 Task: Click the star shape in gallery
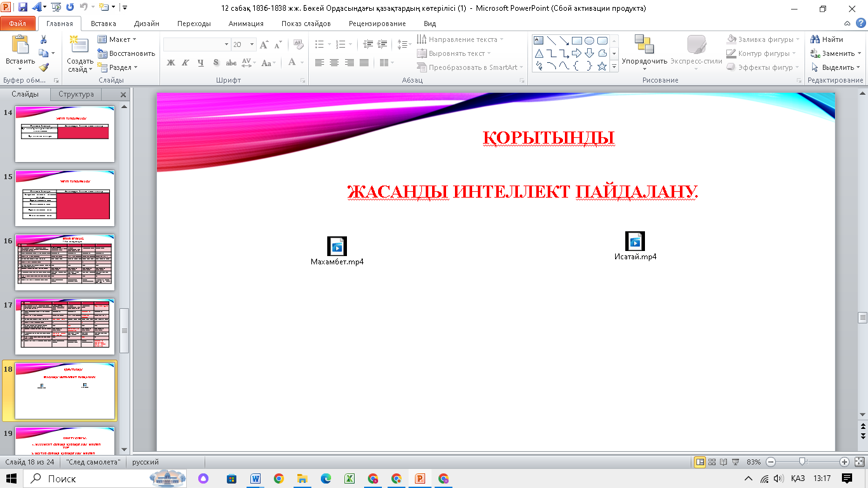click(x=602, y=66)
